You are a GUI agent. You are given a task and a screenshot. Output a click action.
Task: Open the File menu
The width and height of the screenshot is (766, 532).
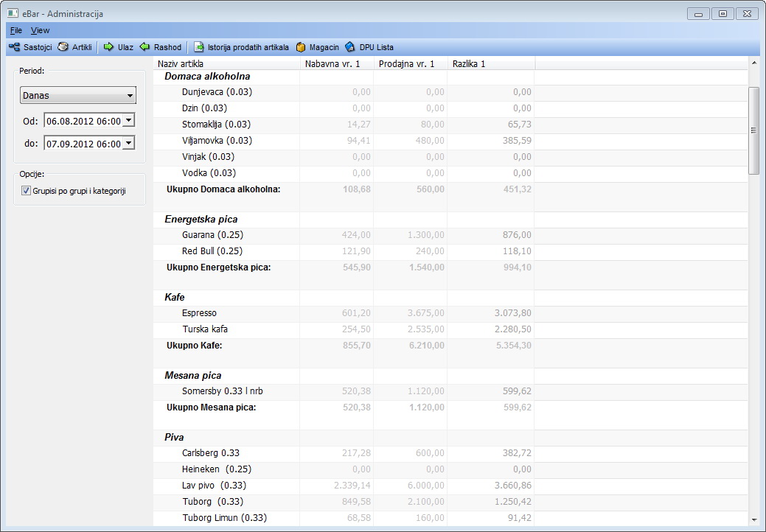tap(16, 30)
